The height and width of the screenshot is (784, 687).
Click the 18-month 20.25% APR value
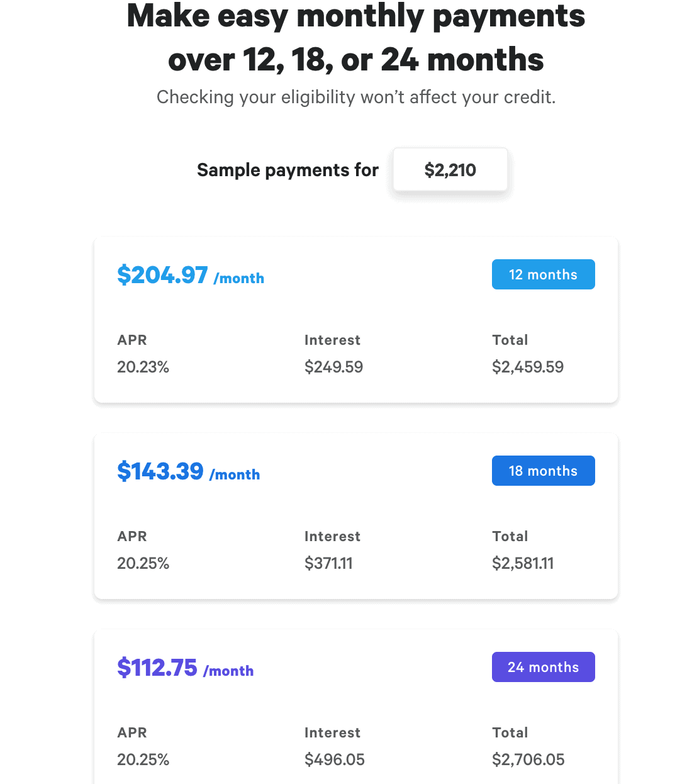coord(143,563)
